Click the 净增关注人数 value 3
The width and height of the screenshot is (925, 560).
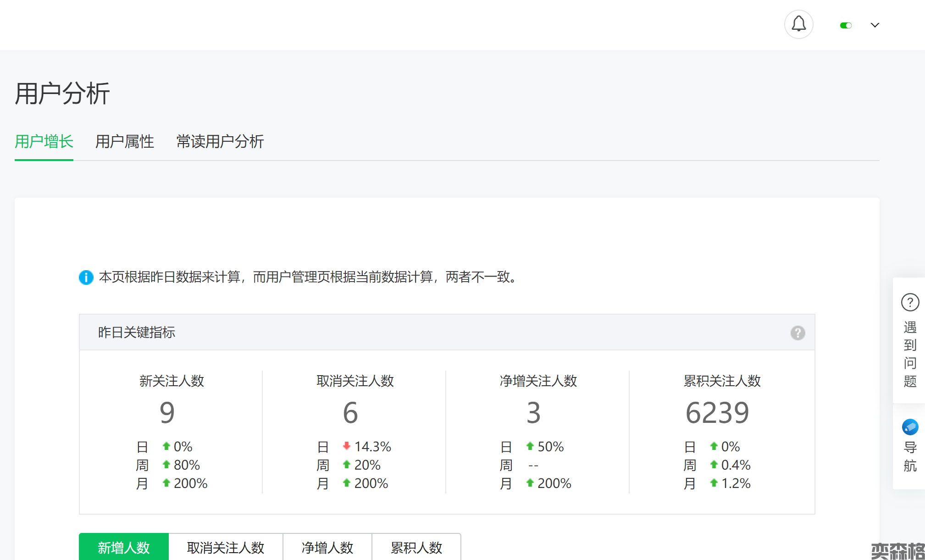point(533,412)
